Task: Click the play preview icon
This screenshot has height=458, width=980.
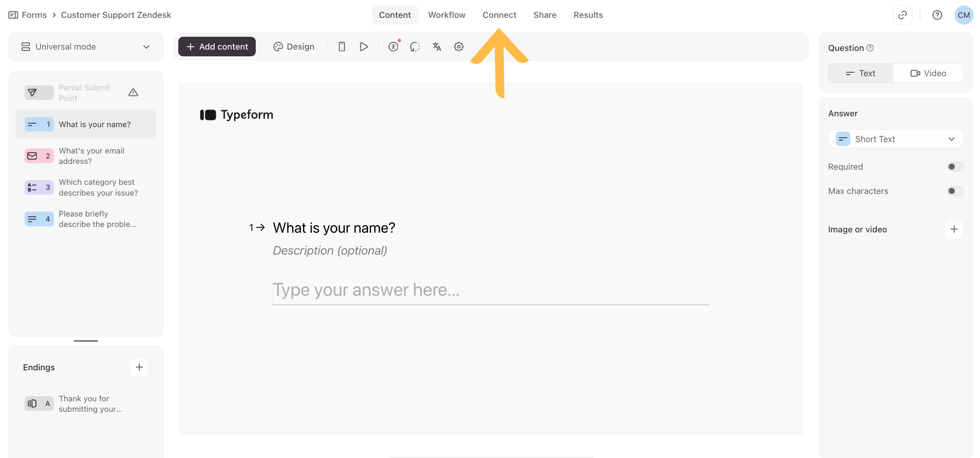Action: [363, 47]
